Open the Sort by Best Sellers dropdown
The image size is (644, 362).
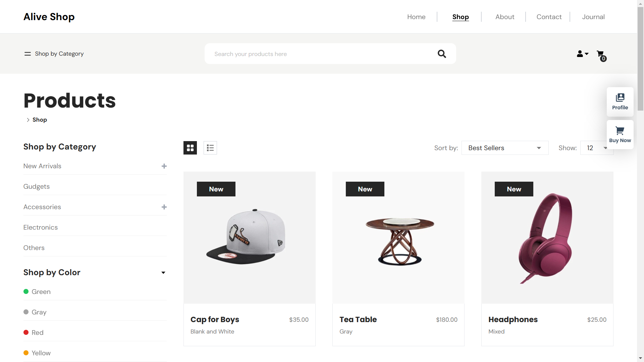505,148
